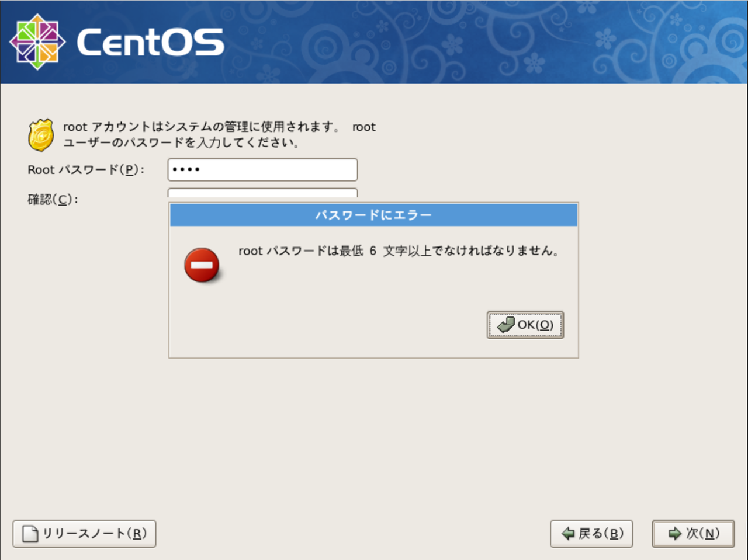
Task: Proceed using the 次(N) button
Action: tap(692, 533)
